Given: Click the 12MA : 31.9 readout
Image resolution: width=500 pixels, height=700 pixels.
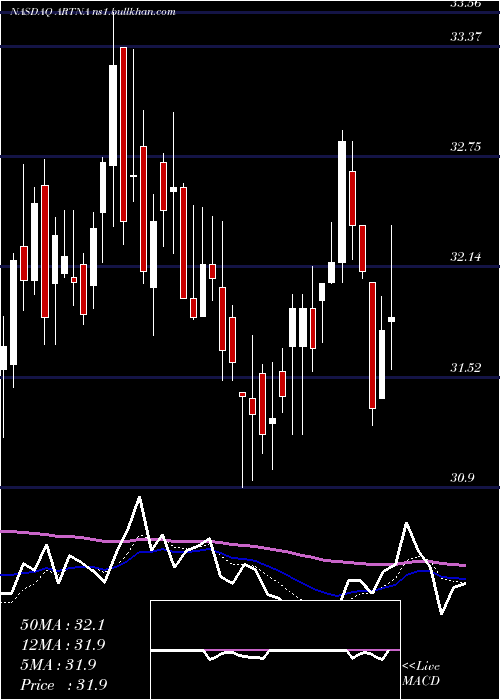Looking at the screenshot, I should pyautogui.click(x=62, y=645).
